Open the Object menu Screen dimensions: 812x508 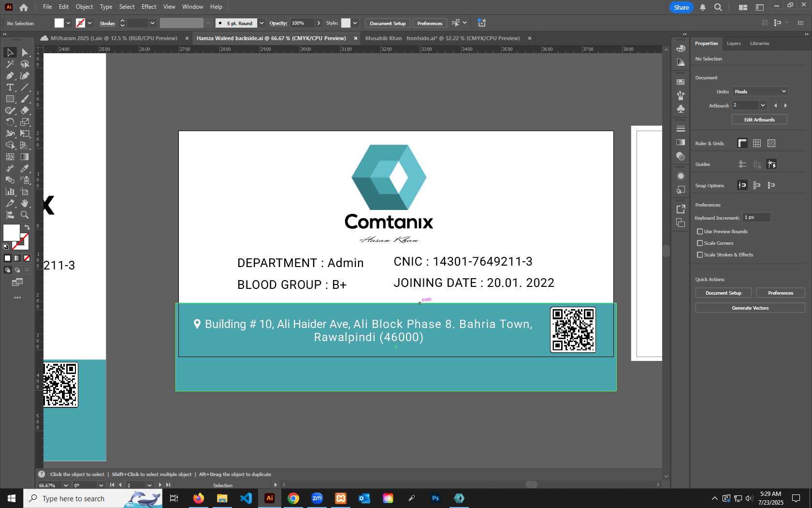coord(84,7)
